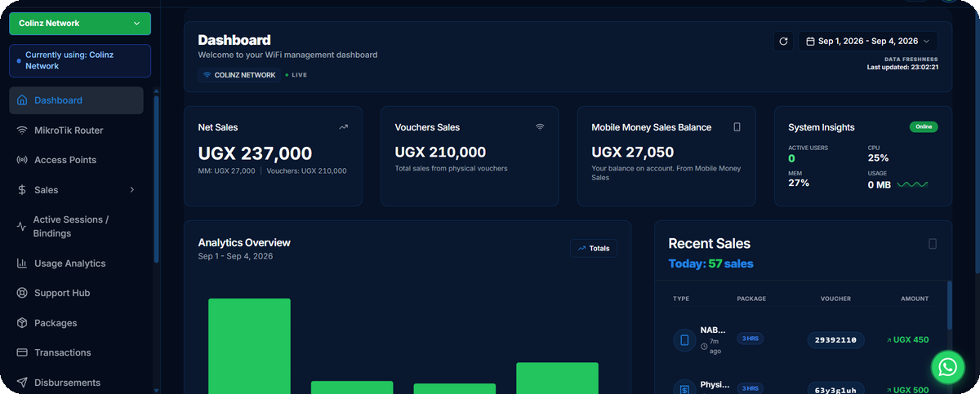Click the Mobile Money phone icon
The width and height of the screenshot is (980, 394).
point(737,127)
